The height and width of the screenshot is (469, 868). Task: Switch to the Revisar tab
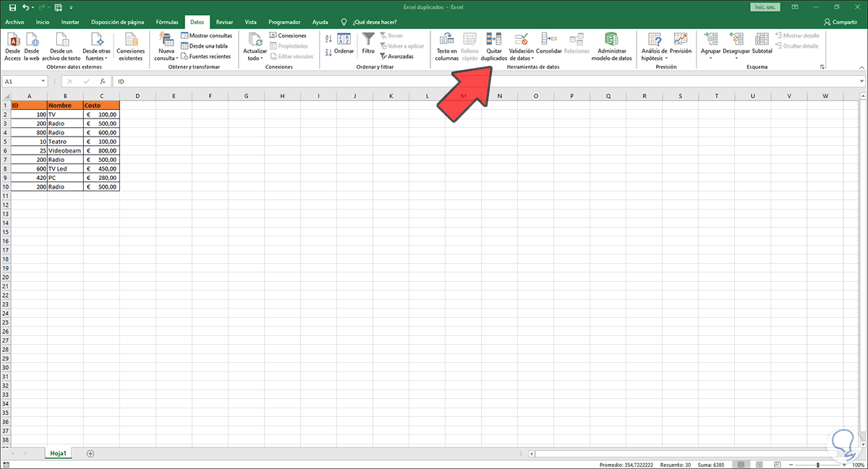pyautogui.click(x=224, y=22)
